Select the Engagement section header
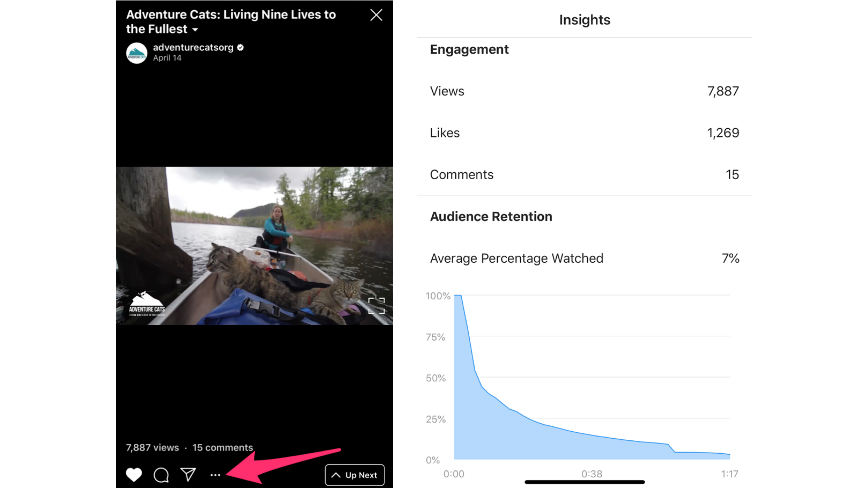The image size is (868, 488). click(x=469, y=49)
